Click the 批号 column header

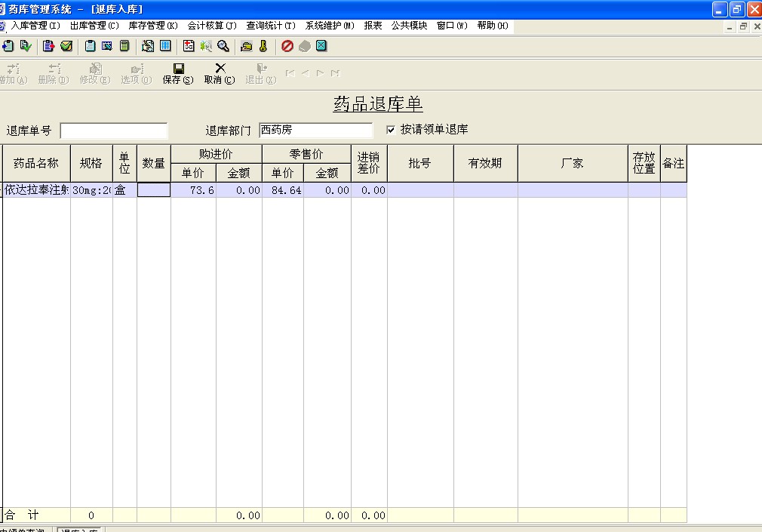pos(420,164)
